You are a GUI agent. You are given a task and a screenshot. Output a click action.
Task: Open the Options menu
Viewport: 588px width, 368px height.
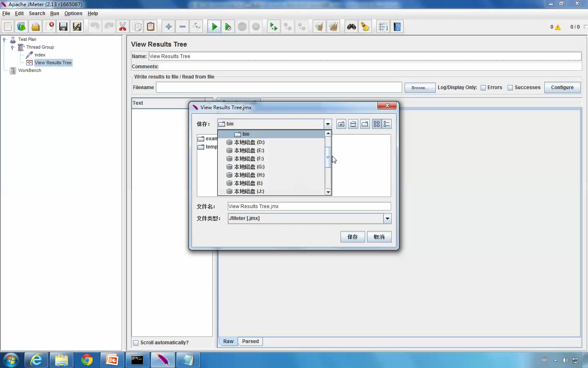[73, 13]
